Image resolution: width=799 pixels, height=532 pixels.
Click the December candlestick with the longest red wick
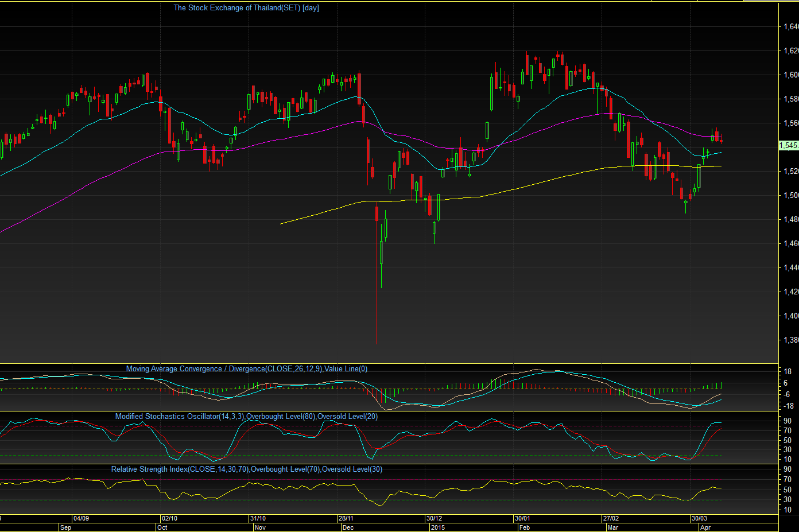coord(377,273)
